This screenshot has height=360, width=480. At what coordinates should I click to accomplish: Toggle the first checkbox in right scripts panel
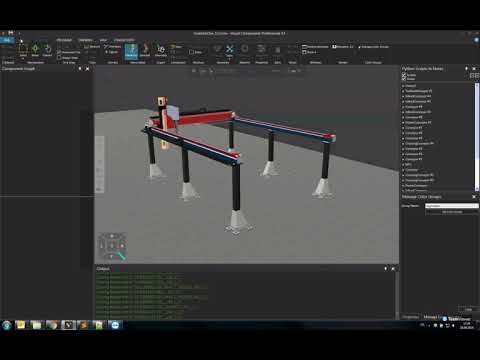[404, 75]
